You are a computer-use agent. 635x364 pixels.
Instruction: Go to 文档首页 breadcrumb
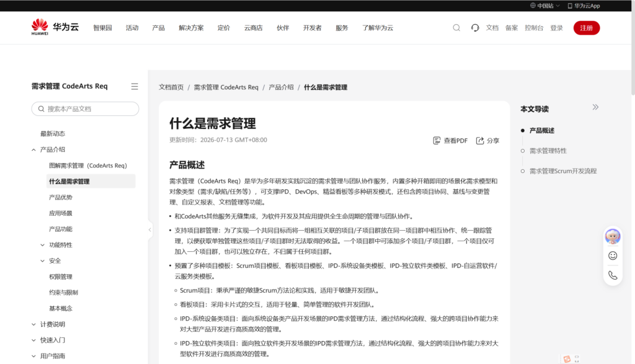[171, 87]
